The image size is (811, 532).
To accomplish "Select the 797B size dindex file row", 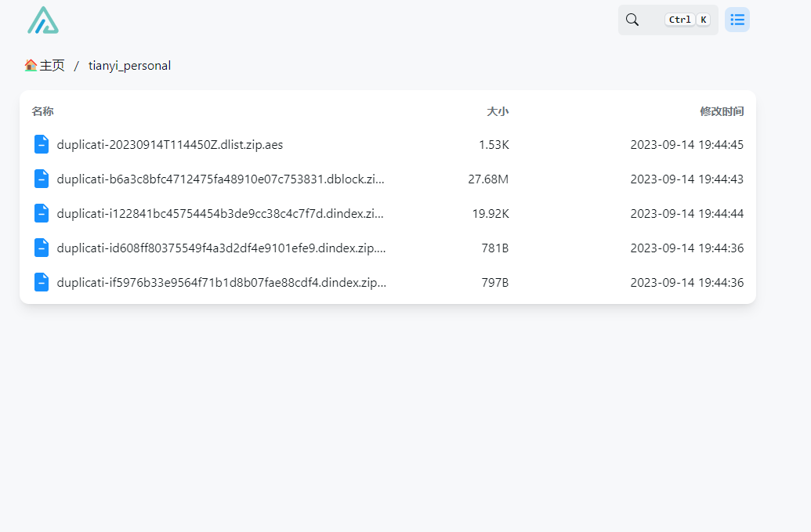I will 494,282.
